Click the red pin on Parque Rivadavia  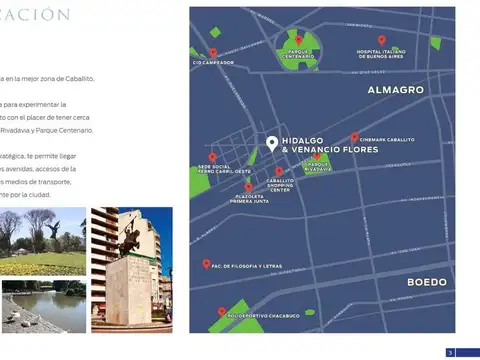click(x=317, y=156)
